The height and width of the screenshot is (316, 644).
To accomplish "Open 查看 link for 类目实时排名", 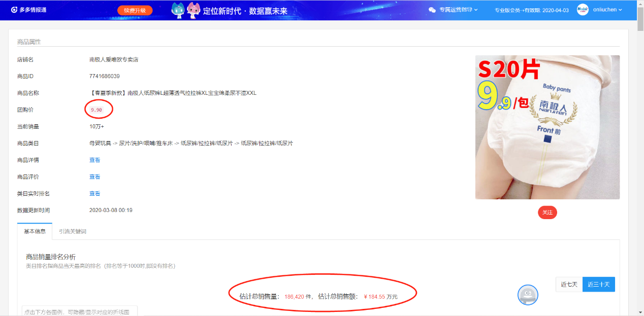I will coord(95,194).
